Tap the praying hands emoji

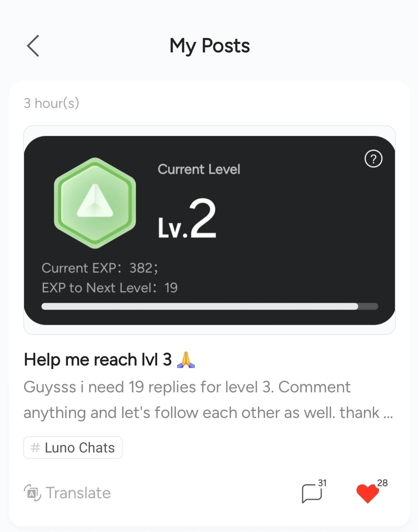pos(186,359)
